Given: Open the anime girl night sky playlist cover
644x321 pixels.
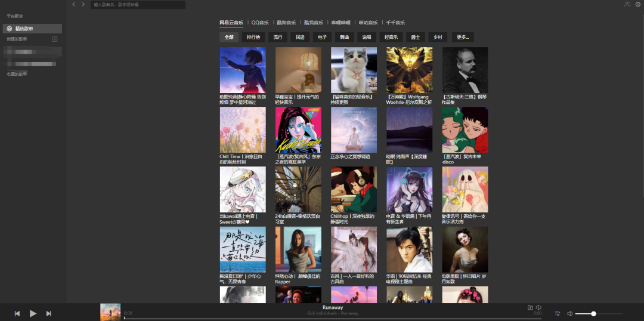Looking at the screenshot, I should [243, 70].
